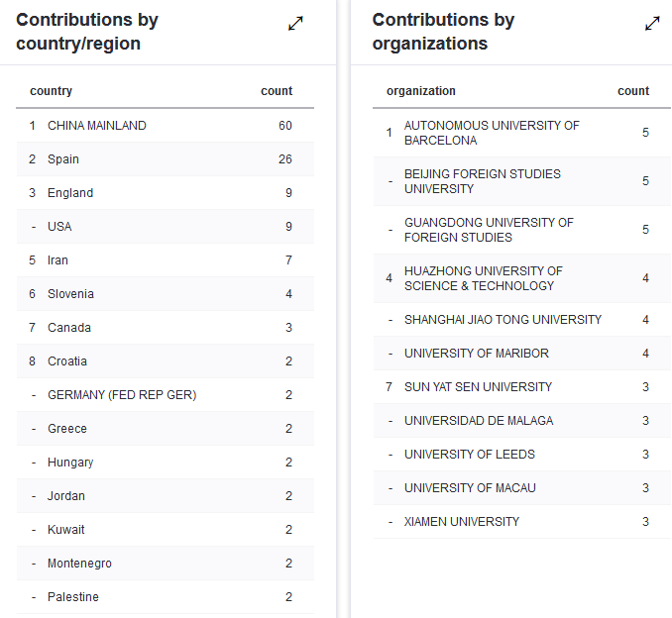Sort countries by the count column header

[x=277, y=91]
